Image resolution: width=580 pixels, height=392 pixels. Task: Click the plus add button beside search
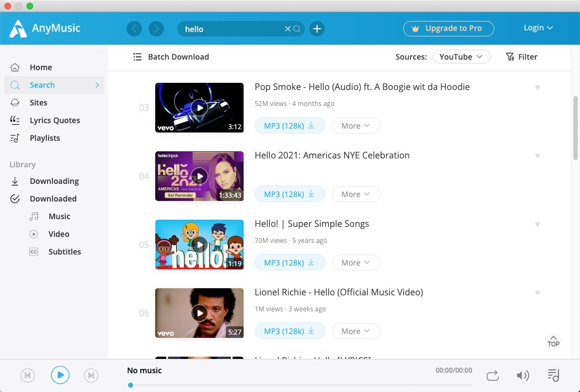pos(317,29)
